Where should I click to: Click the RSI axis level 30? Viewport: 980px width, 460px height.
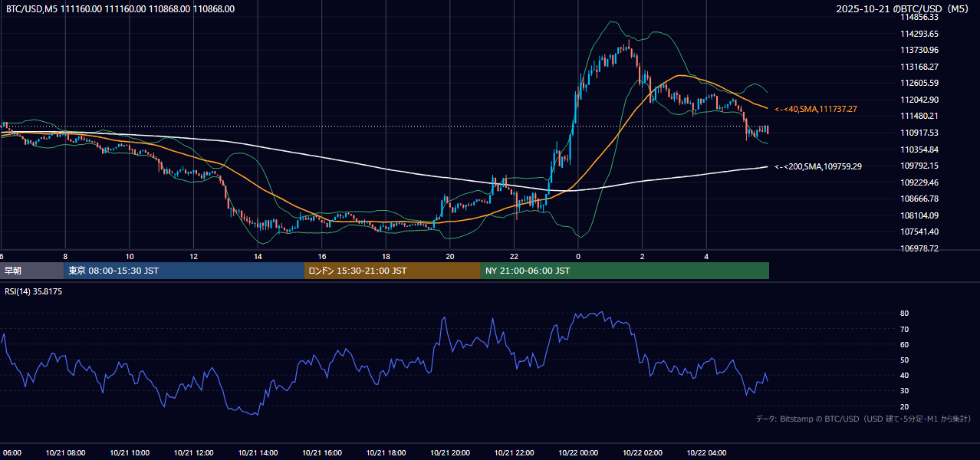tap(905, 391)
